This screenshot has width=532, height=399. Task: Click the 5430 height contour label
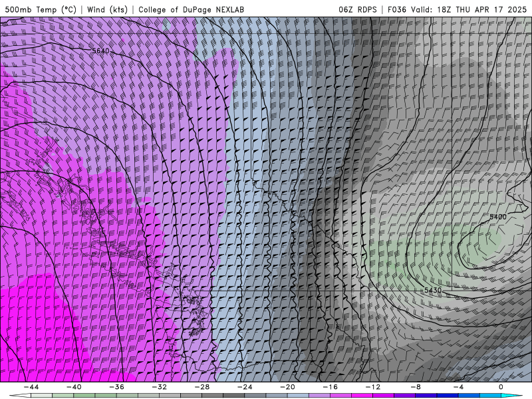(433, 290)
